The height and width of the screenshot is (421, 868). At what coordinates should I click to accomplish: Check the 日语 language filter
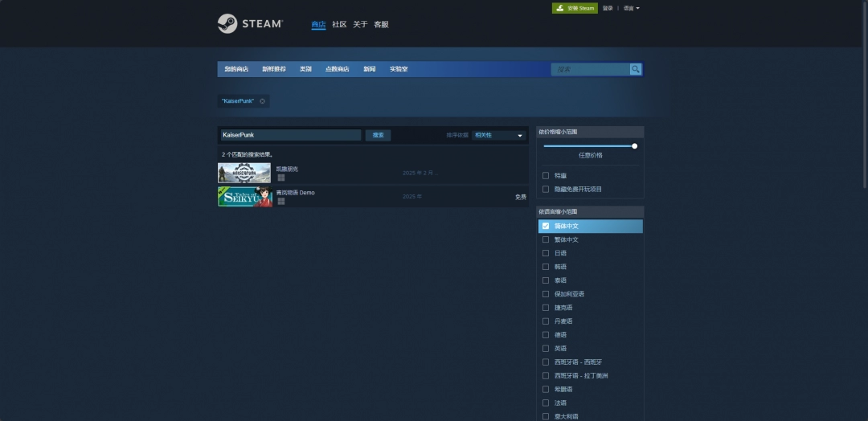point(546,253)
